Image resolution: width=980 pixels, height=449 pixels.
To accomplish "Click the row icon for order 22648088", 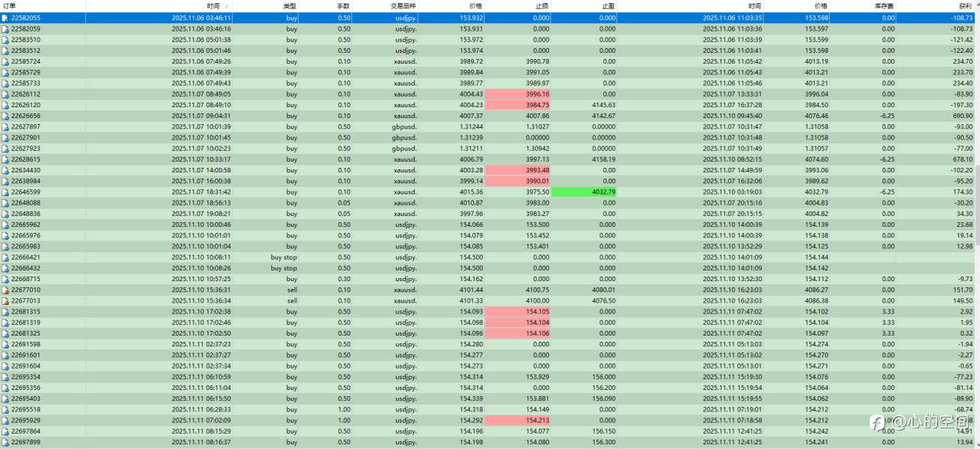I will click(x=5, y=203).
